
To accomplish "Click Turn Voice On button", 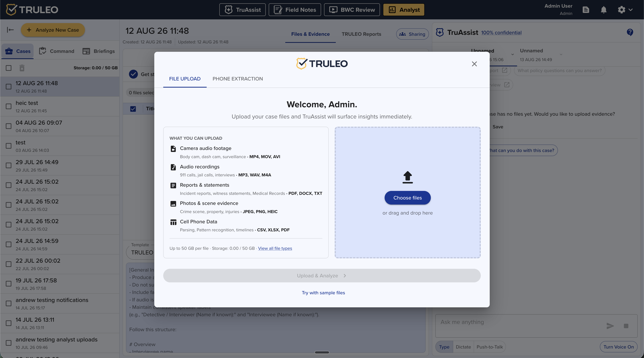I will click(x=618, y=347).
